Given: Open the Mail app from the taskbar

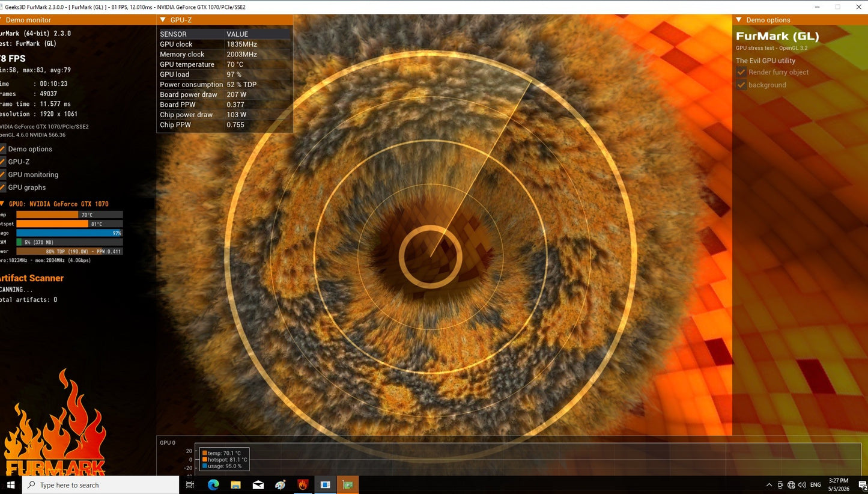Looking at the screenshot, I should 258,485.
